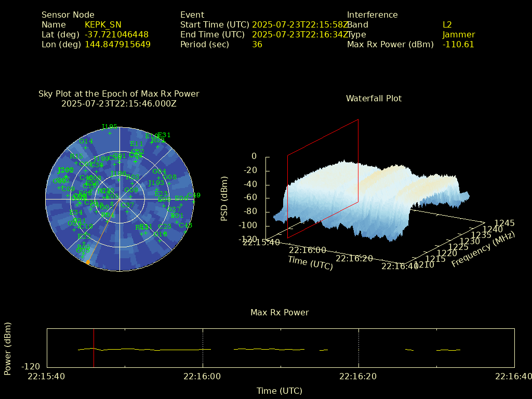Click the E34 satellite marker
The image size is (532, 399).
click(x=76, y=219)
